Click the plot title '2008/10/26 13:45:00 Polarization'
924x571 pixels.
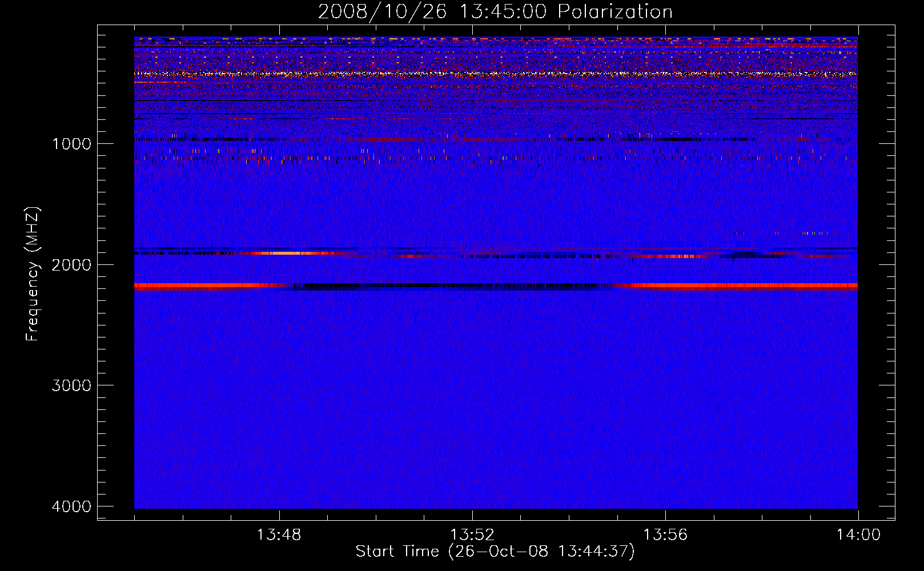point(495,11)
